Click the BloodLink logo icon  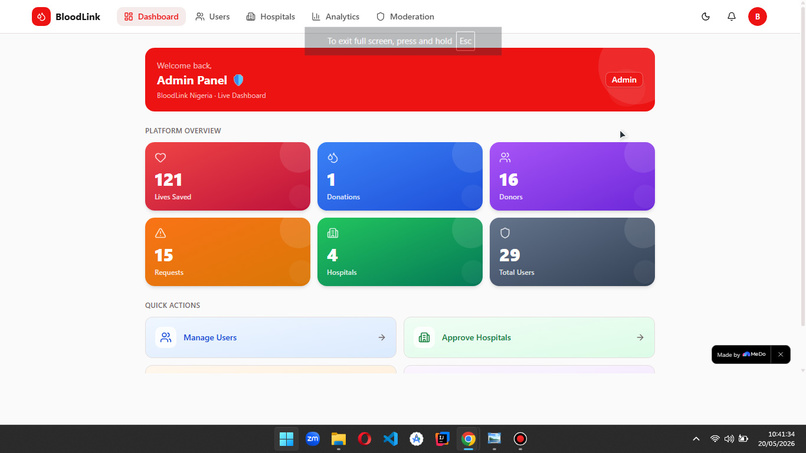pos(41,16)
